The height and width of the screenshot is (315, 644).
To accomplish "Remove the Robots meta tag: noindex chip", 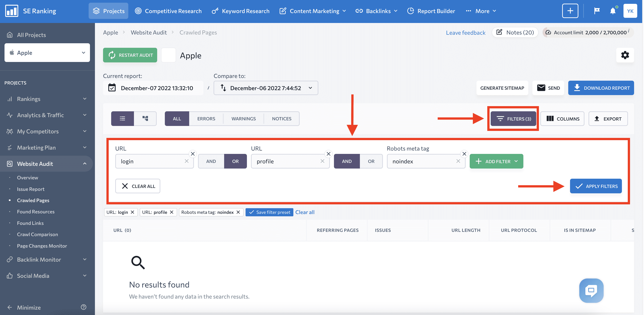I will [238, 212].
